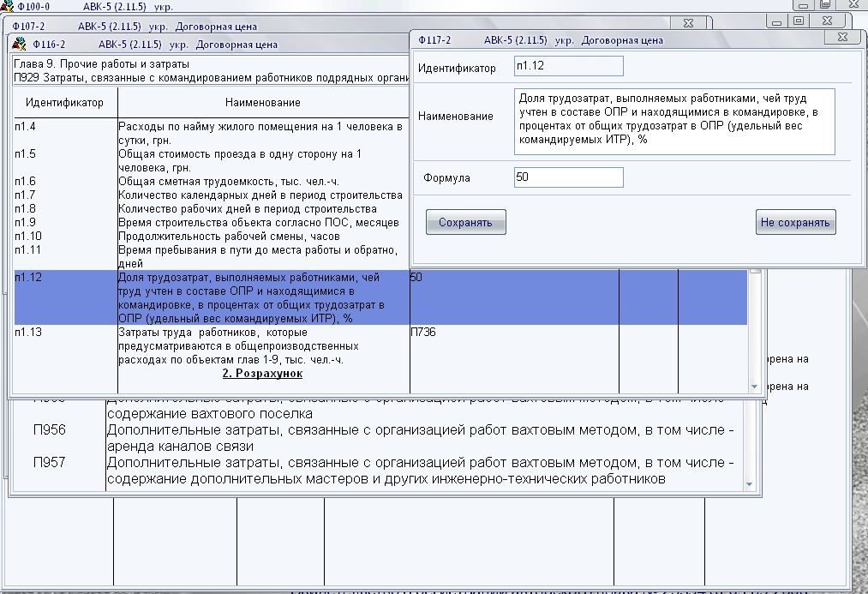The height and width of the screenshot is (594, 868).
Task: Select row п1.6 общая сметная трудоемкость
Action: 212,181
